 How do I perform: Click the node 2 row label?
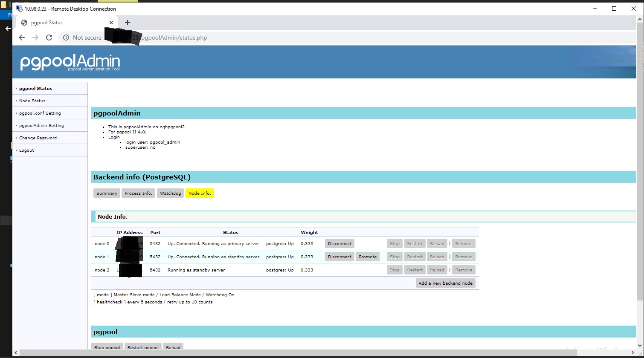point(102,270)
